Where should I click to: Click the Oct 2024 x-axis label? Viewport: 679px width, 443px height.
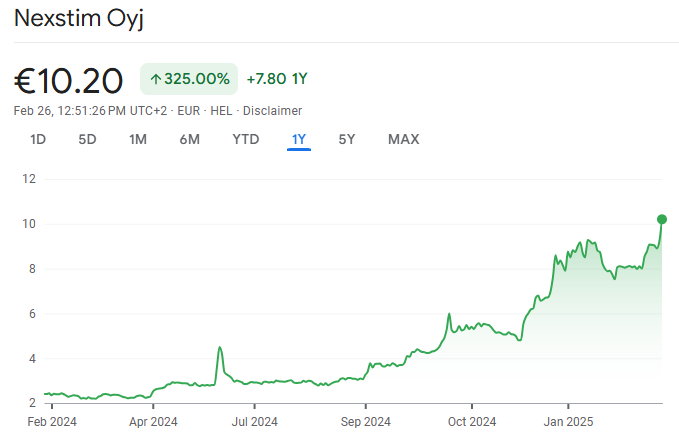point(471,421)
